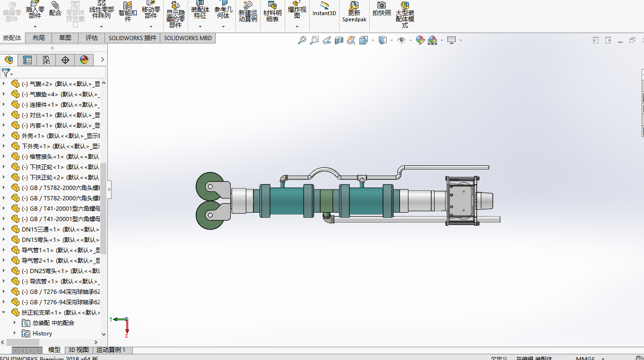This screenshot has height=360, width=644.
Task: Select the DisplayManager color ball tab
Action: (x=84, y=60)
